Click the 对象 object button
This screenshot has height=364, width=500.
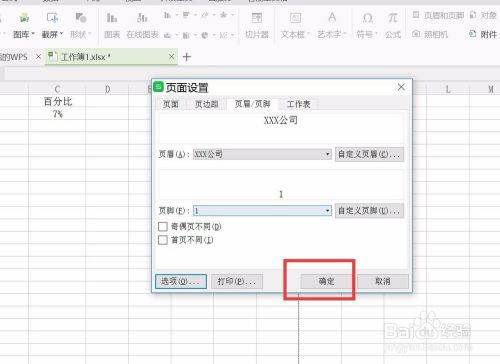click(x=483, y=15)
